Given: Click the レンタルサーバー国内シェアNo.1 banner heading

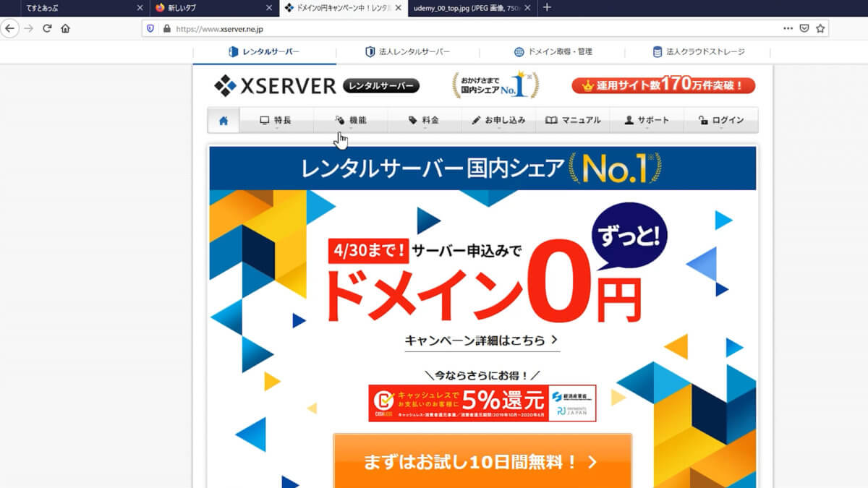Looking at the screenshot, I should 482,168.
